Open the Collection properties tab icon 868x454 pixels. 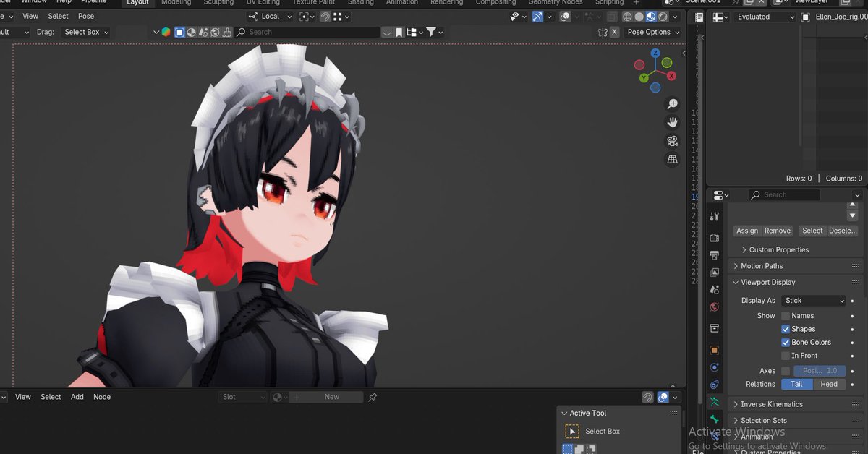715,328
